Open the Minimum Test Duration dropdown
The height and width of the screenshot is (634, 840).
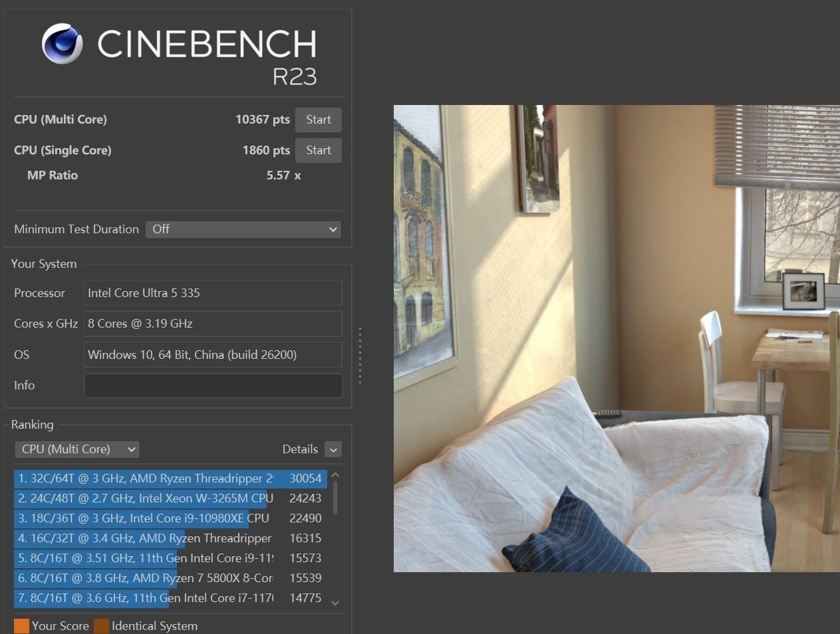tap(243, 229)
